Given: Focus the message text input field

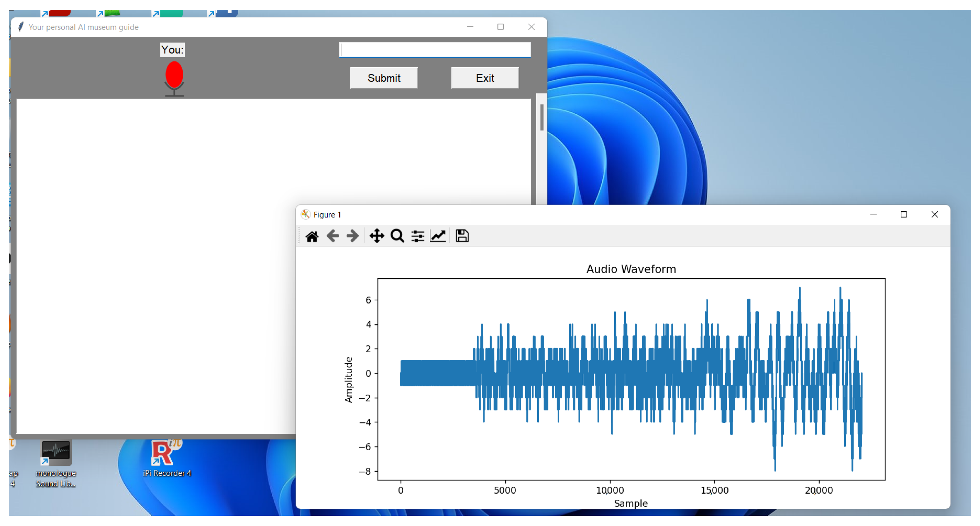Looking at the screenshot, I should [435, 49].
